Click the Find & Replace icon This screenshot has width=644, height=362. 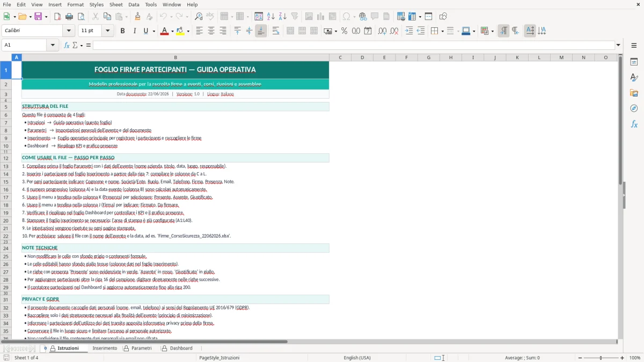coord(199,17)
